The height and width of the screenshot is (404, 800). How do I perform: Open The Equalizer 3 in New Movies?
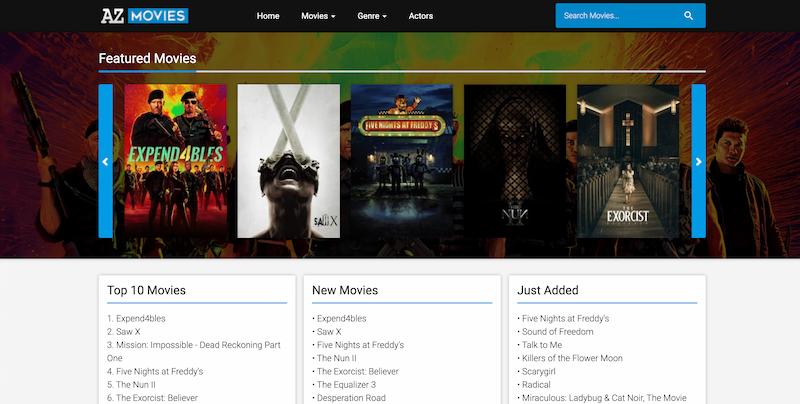coord(347,384)
